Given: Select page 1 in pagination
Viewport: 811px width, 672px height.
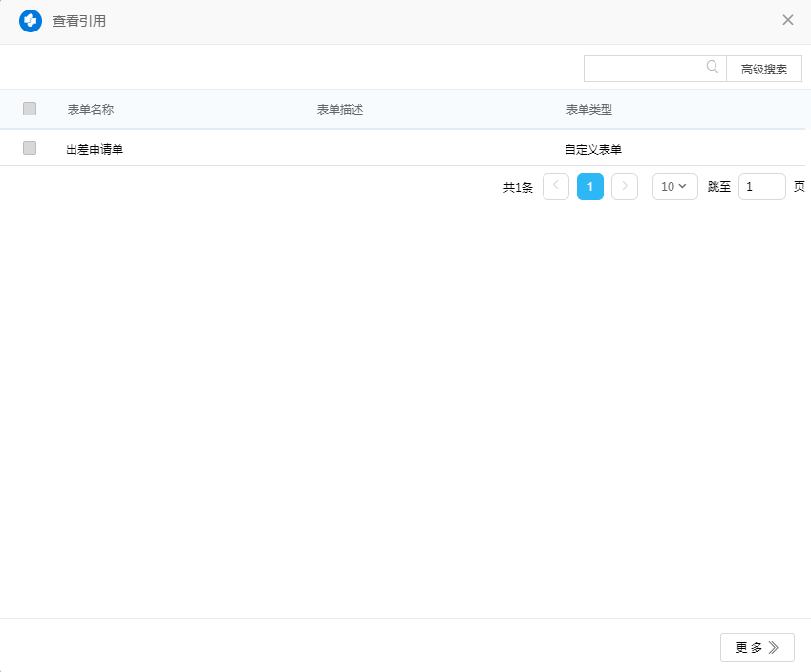Looking at the screenshot, I should click(590, 186).
